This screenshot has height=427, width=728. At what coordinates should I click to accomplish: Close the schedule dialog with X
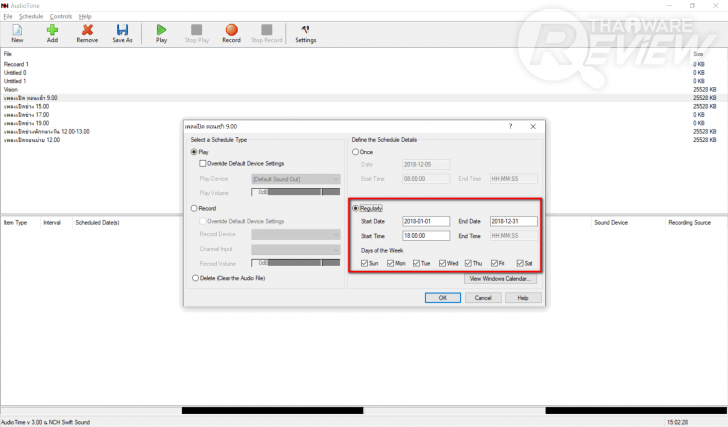[533, 126]
